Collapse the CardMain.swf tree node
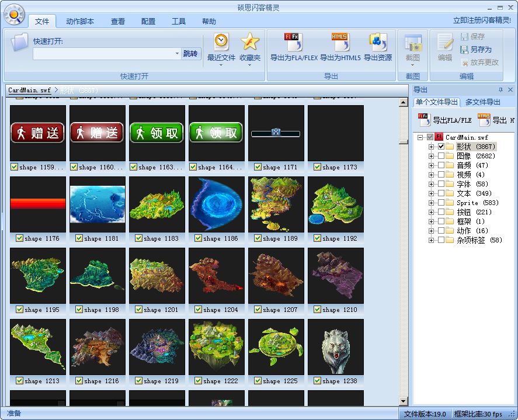This screenshot has height=420, width=518. pos(420,137)
